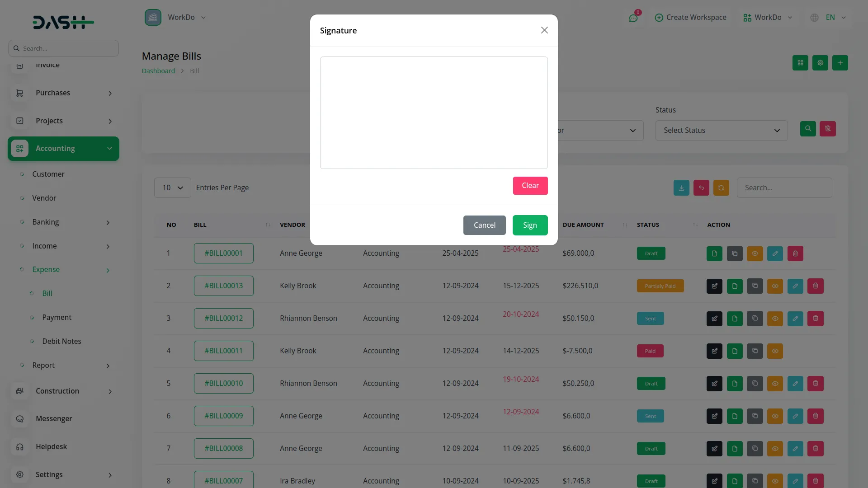
Task: View bill #BILL00011 with eye icon
Action: (x=775, y=351)
